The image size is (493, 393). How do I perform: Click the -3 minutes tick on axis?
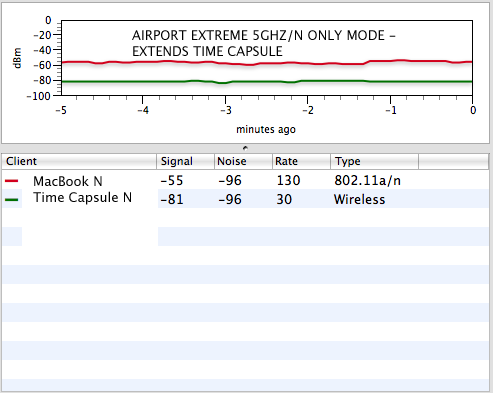226,110
